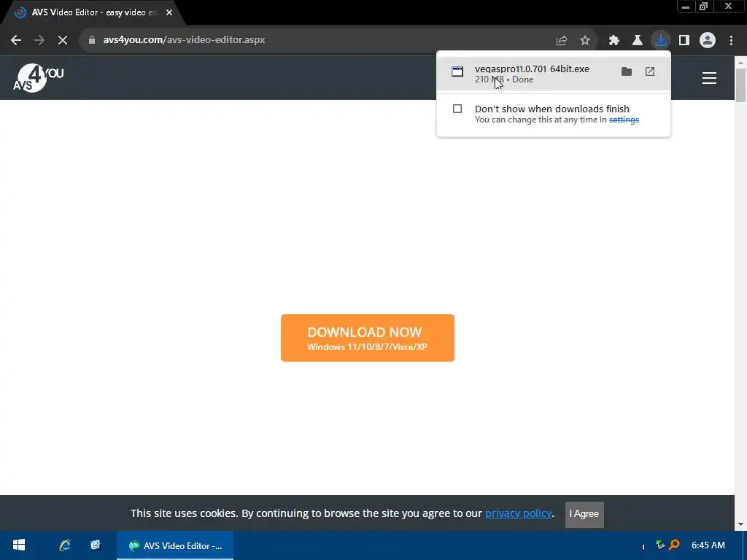This screenshot has height=560, width=747.
Task: Minimize the Chrome window
Action: tap(686, 7)
